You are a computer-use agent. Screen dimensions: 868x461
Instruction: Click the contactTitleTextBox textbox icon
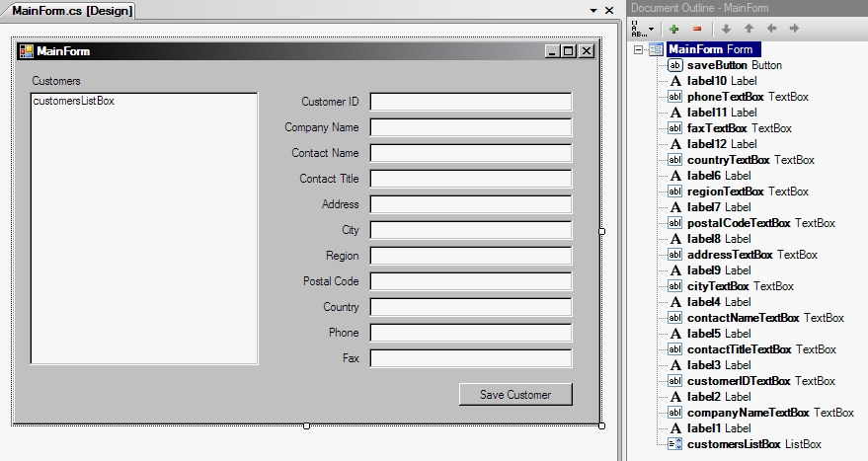tap(674, 349)
